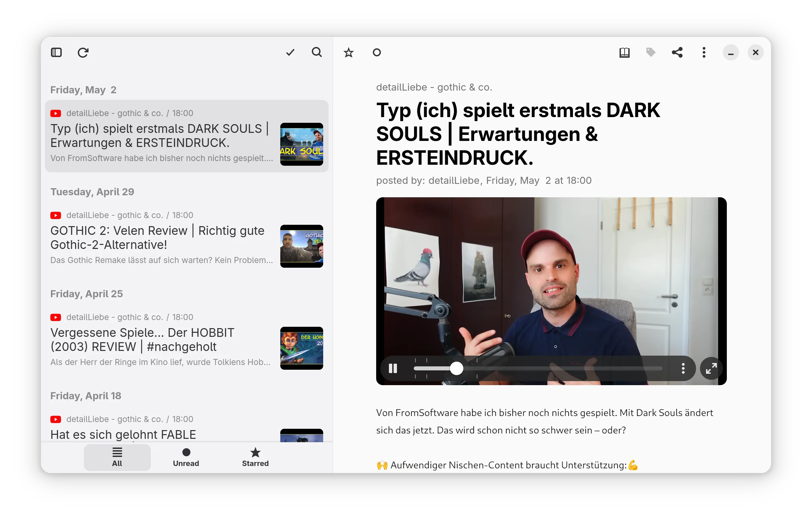Switch to the Unread tab

click(x=186, y=458)
